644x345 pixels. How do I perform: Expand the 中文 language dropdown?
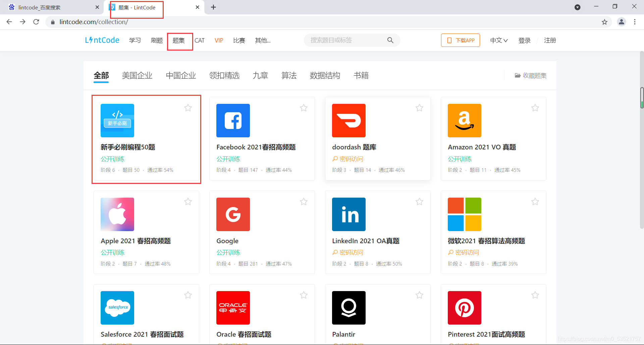click(x=499, y=41)
